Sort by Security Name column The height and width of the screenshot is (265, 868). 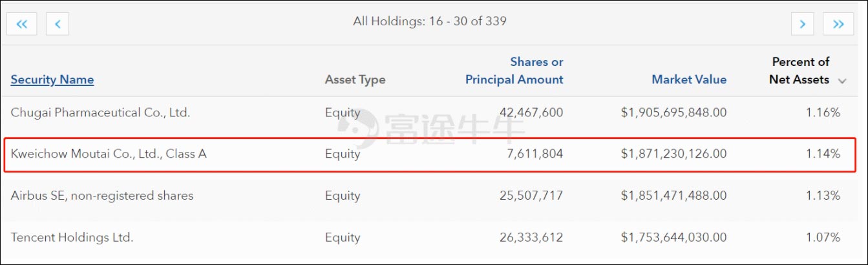pyautogui.click(x=52, y=79)
